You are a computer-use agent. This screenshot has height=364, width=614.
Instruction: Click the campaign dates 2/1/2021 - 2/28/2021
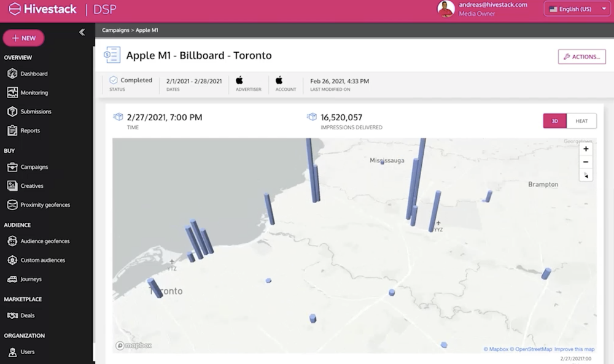(194, 82)
